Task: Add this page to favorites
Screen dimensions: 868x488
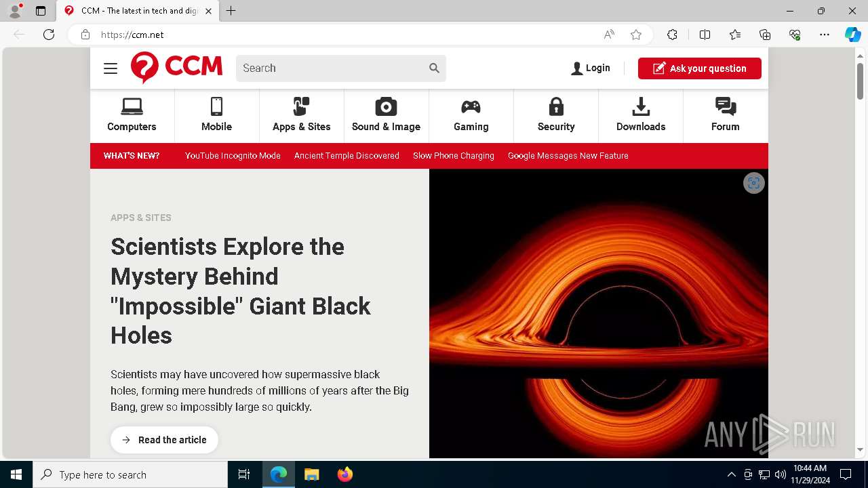Action: point(636,35)
